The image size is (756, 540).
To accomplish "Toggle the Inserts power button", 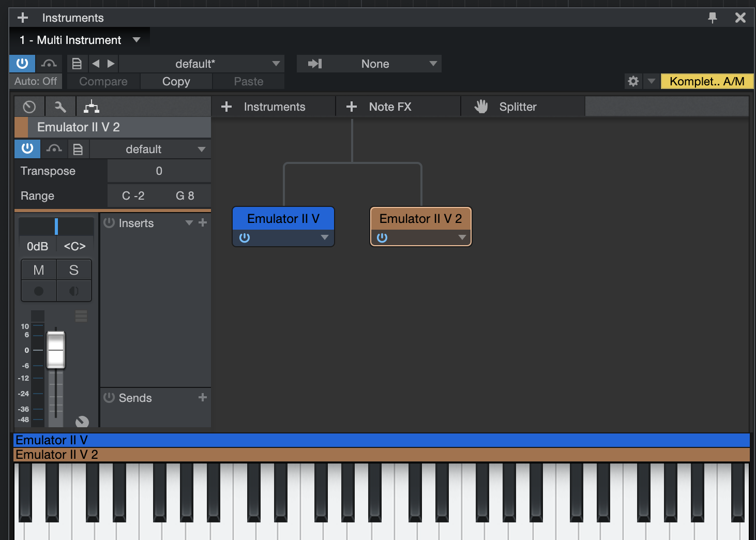I will point(109,223).
